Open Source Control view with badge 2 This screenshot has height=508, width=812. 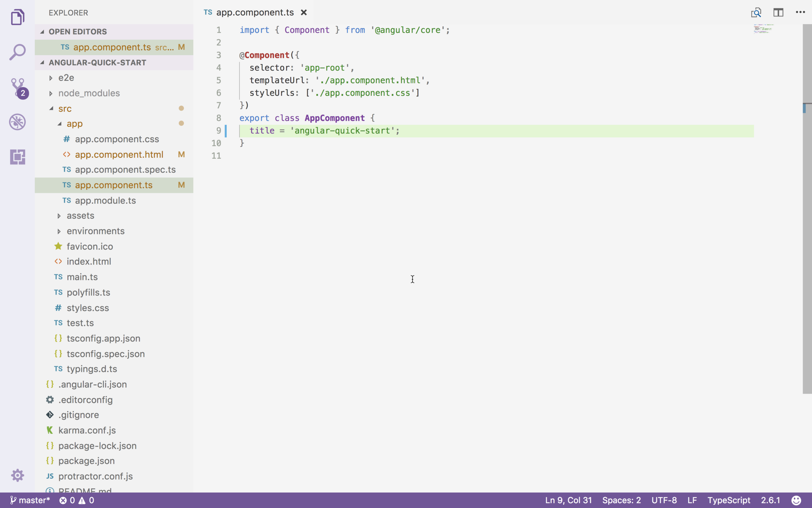[x=18, y=87]
